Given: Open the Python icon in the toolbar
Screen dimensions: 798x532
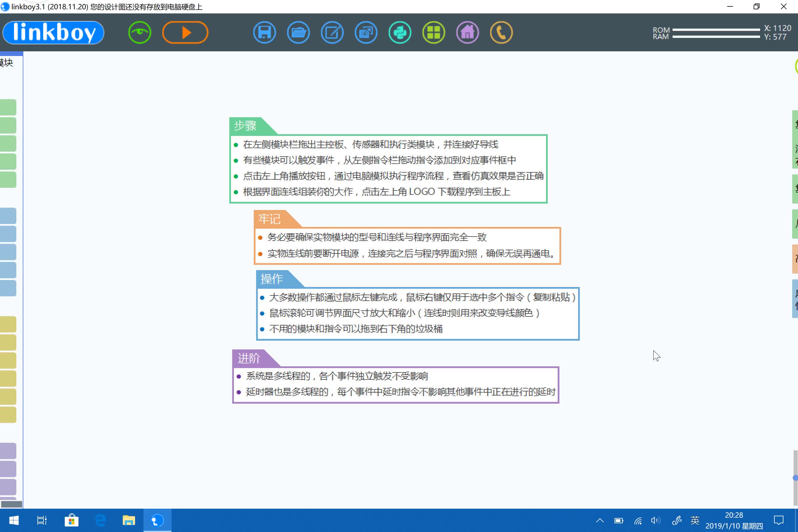Looking at the screenshot, I should click(400, 33).
